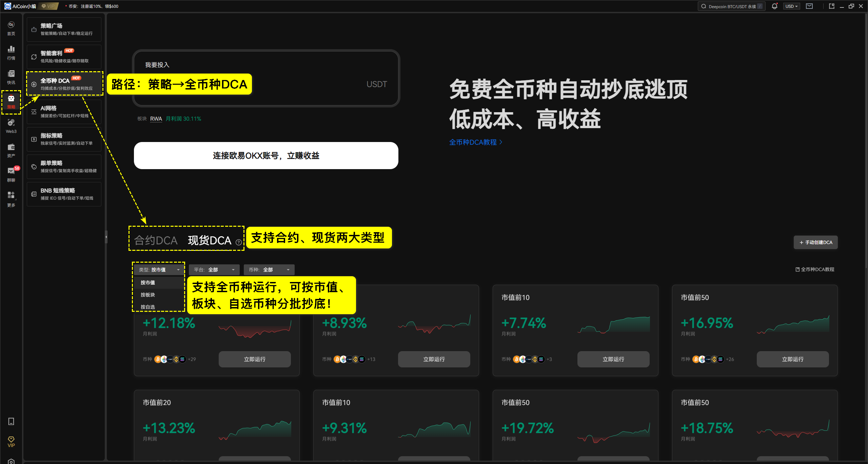Open 智能套利 menu entry
The height and width of the screenshot is (464, 868).
coord(64,57)
